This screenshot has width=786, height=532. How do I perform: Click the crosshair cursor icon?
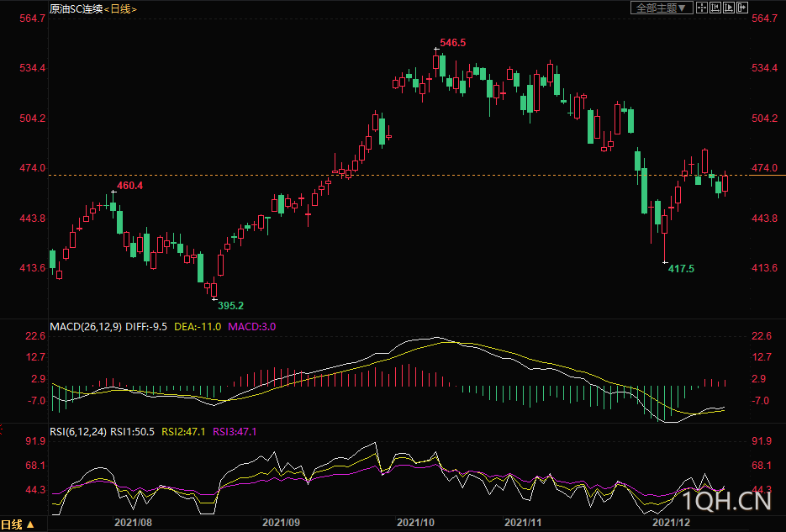click(x=702, y=8)
